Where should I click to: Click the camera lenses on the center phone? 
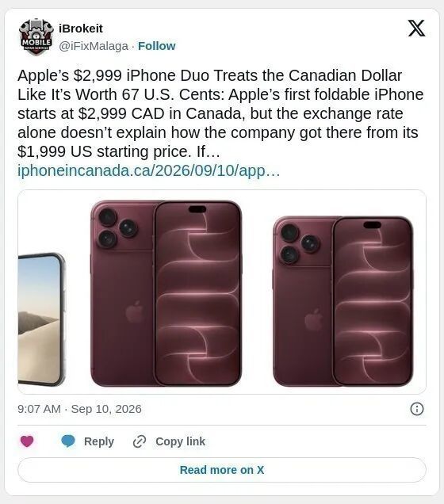[117, 228]
